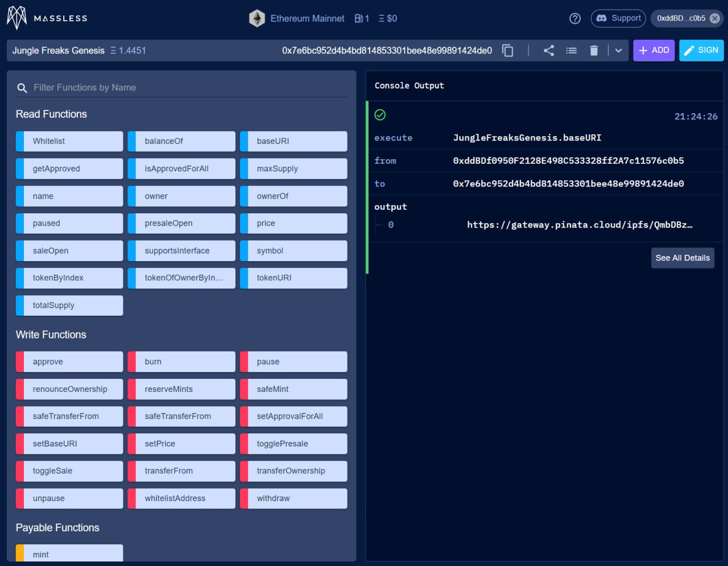Open the approve write function
This screenshot has height=566, width=728.
[69, 362]
